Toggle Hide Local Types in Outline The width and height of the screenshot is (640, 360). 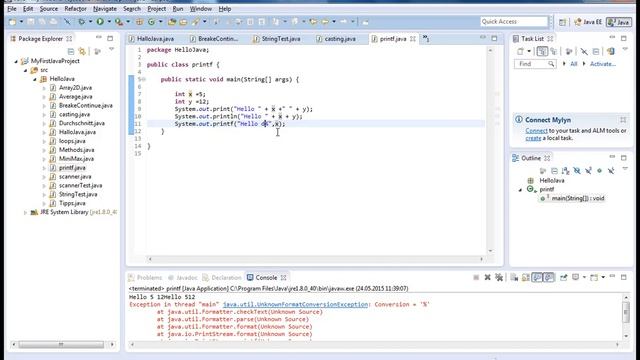pos(611,171)
